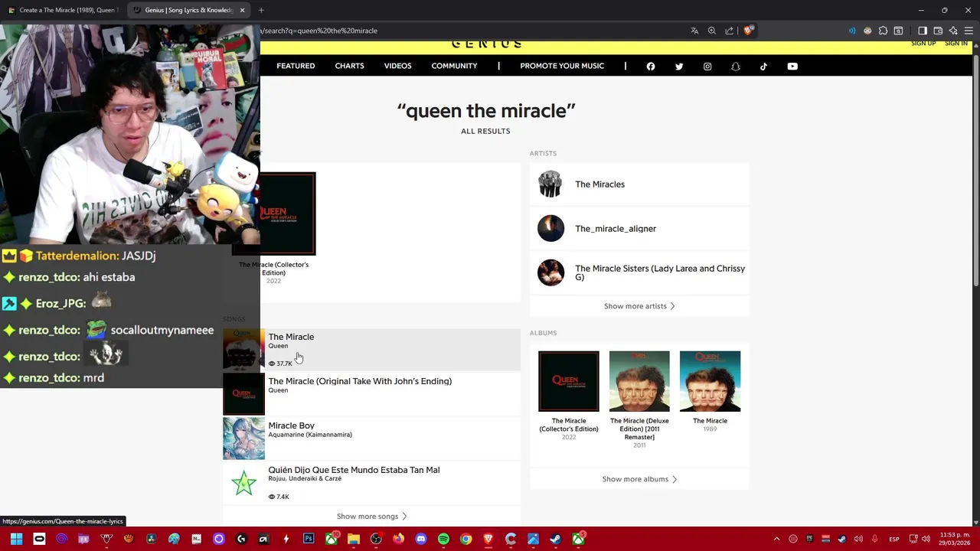The height and width of the screenshot is (551, 980).
Task: Open The Miracle 1989 album cover
Action: [x=710, y=381]
